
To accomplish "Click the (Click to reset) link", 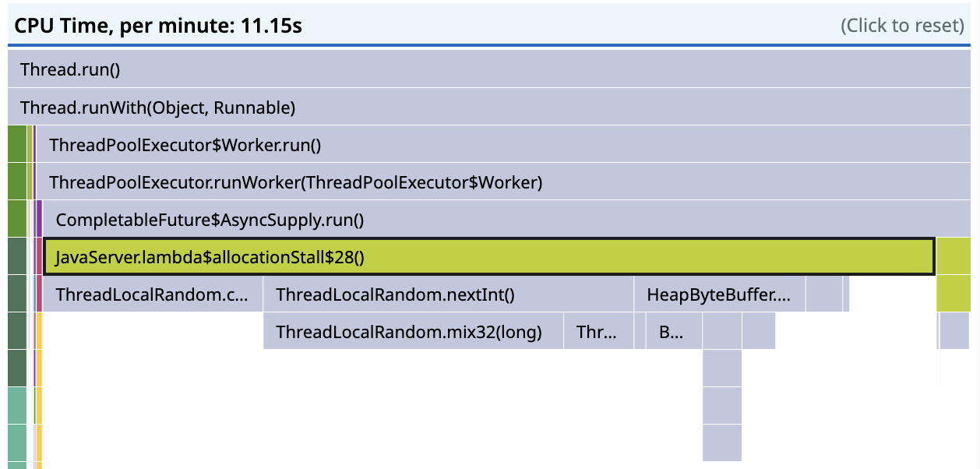I will click(902, 26).
